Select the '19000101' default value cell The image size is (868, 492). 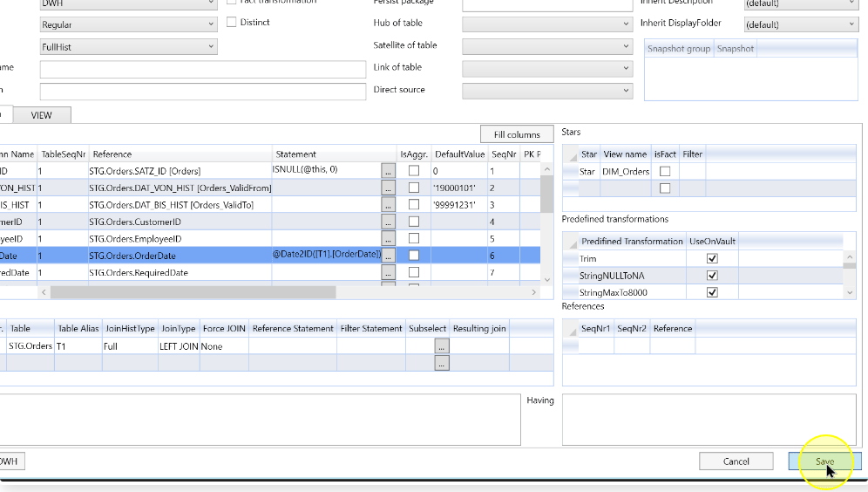coord(459,188)
